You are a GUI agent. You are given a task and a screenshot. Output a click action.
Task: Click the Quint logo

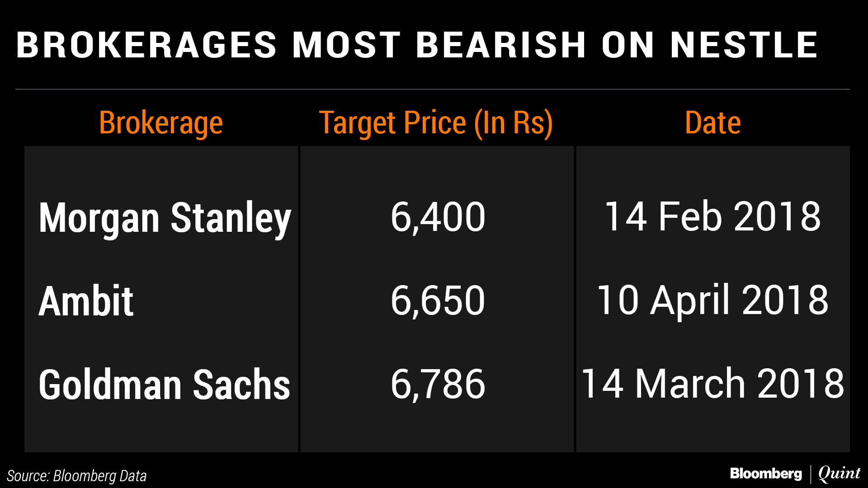point(839,474)
